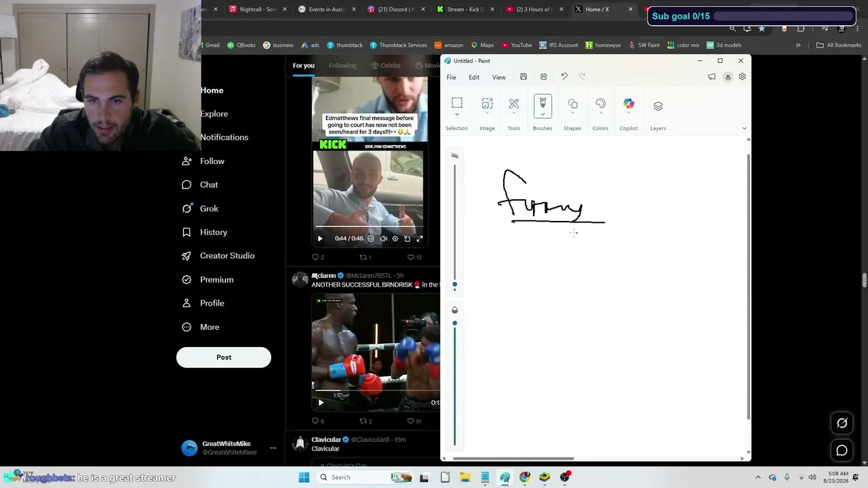
Task: Open video settings gear at 0:44
Action: [395, 239]
